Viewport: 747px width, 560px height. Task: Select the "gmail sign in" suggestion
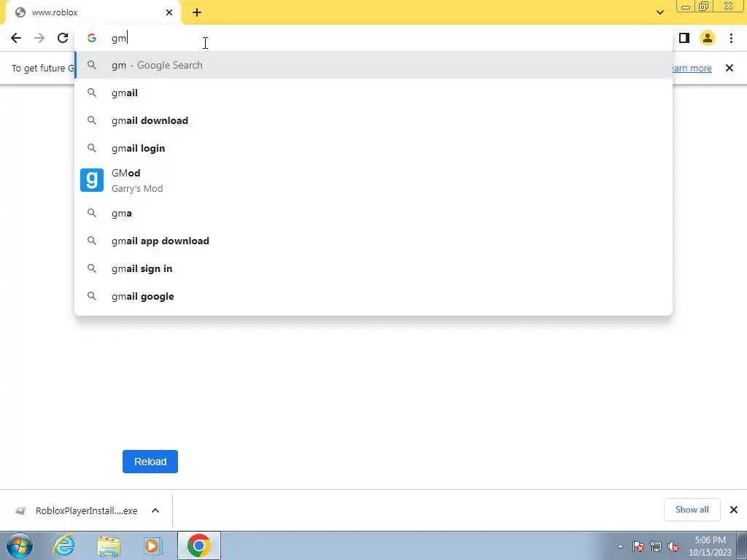pos(373,268)
